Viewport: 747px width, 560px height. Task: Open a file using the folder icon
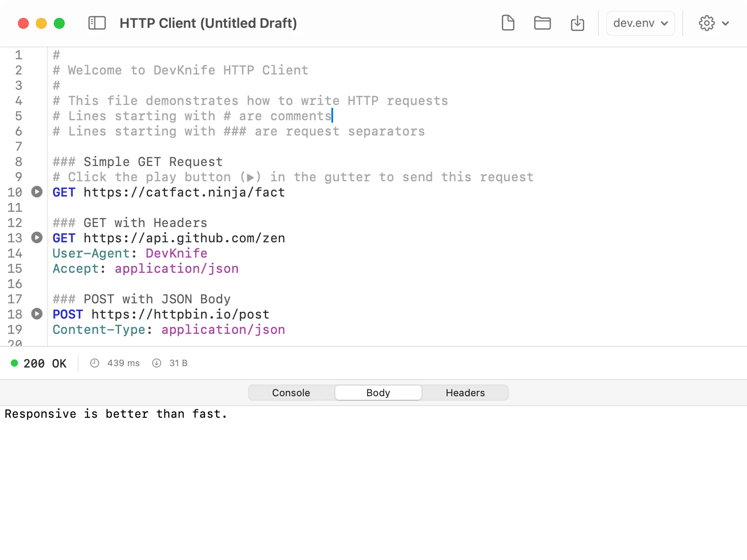(x=542, y=23)
